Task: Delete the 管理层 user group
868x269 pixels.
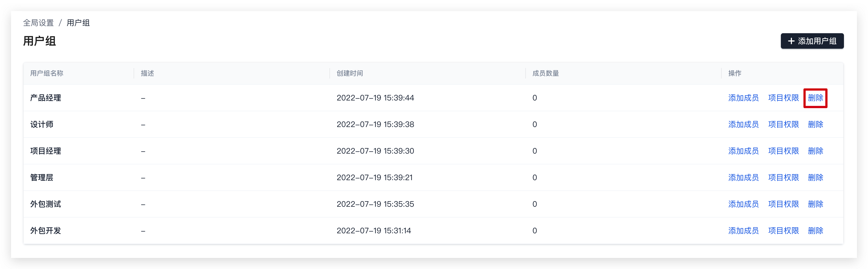Action: click(x=815, y=178)
